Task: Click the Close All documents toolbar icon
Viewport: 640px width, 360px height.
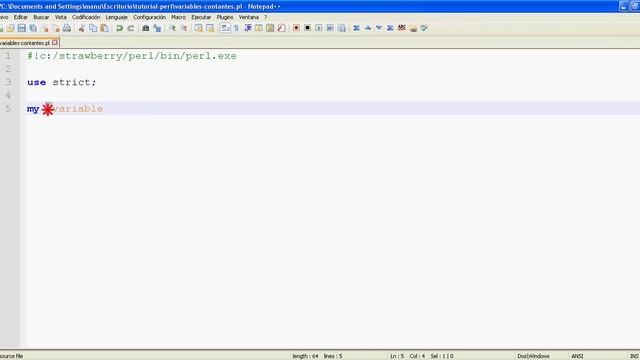Action: point(56,28)
